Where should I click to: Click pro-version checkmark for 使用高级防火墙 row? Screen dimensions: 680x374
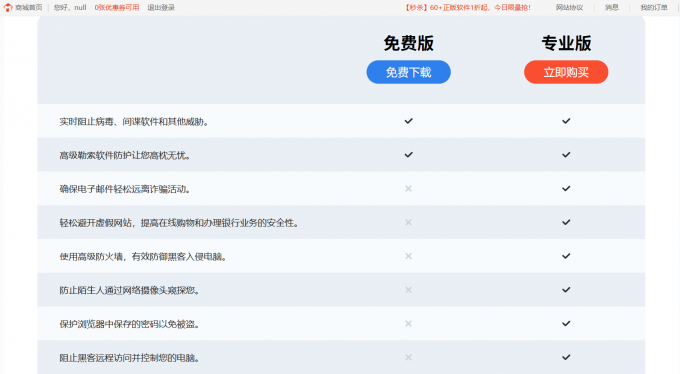(566, 256)
